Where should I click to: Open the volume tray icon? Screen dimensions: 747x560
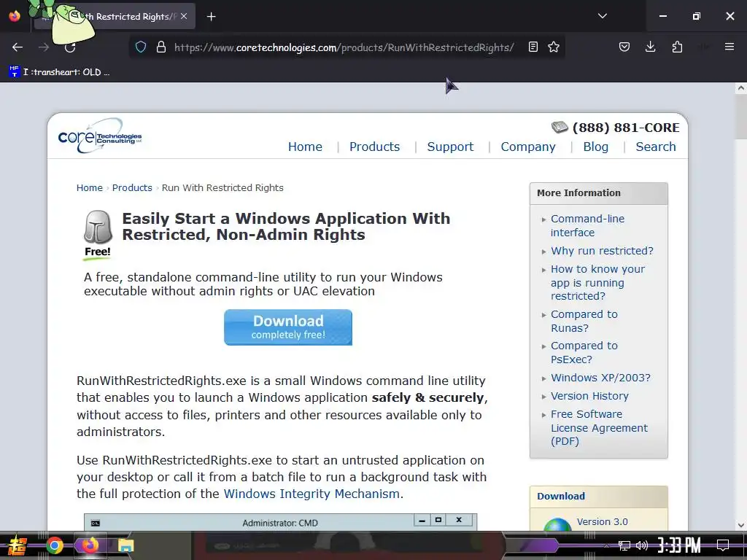coord(642,545)
